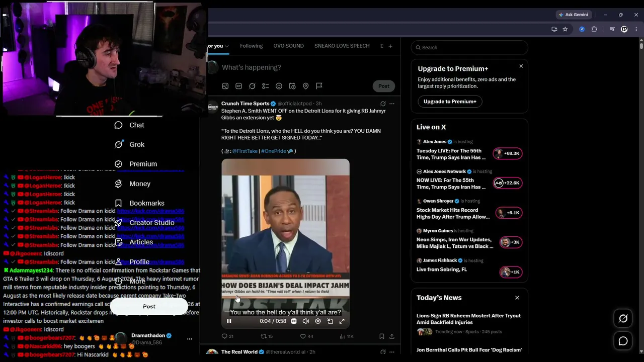The image size is (644, 362).
Task: Open more options on Crunch Time Sports post
Action: [x=392, y=104]
